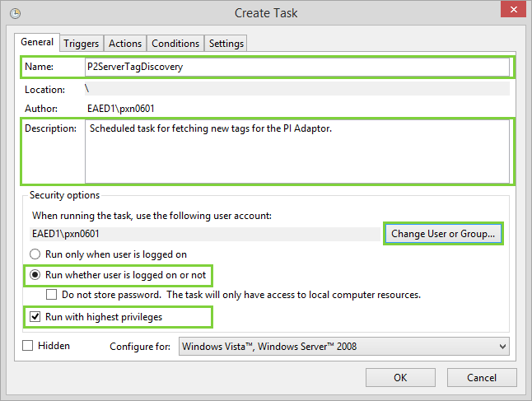Close the Create Task dialog
Viewport: 532px width, 401px height.
click(x=509, y=11)
